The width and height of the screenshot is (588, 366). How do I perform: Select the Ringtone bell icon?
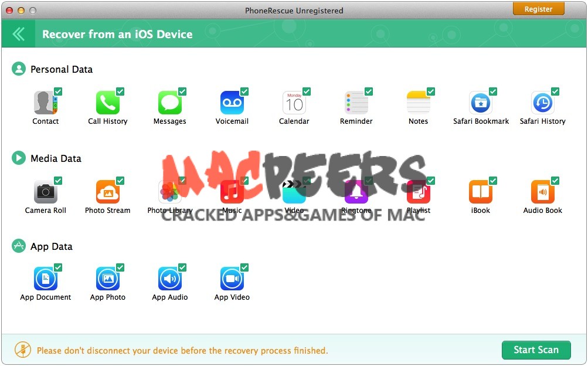356,192
